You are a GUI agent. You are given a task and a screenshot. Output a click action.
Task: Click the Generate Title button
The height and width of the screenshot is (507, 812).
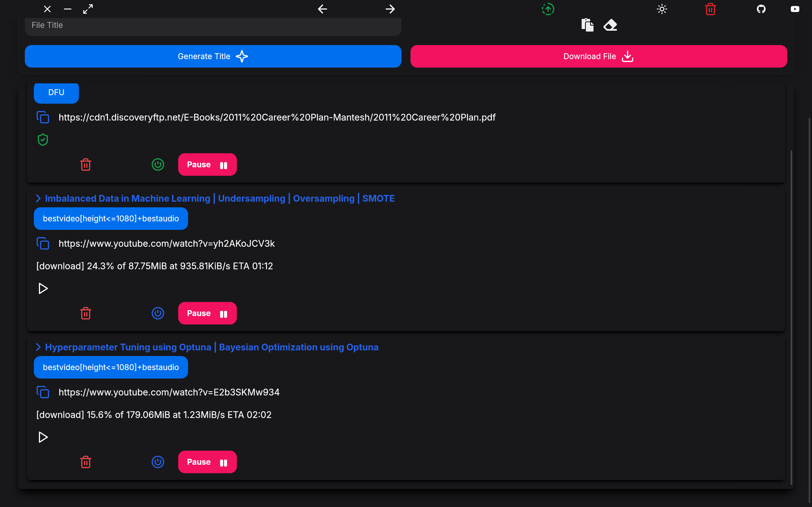pyautogui.click(x=213, y=56)
